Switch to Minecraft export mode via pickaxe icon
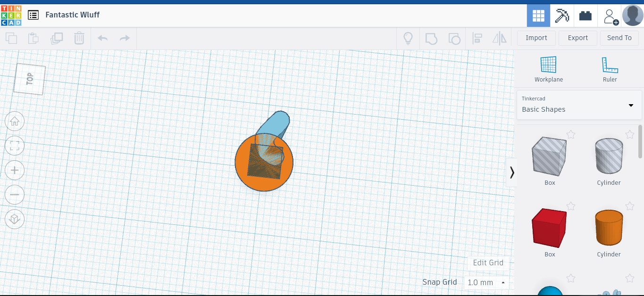Image resolution: width=644 pixels, height=296 pixels. (561, 15)
